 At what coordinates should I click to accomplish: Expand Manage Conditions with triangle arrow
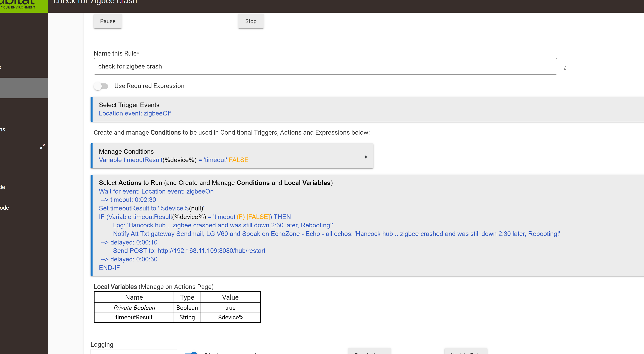pyautogui.click(x=366, y=157)
